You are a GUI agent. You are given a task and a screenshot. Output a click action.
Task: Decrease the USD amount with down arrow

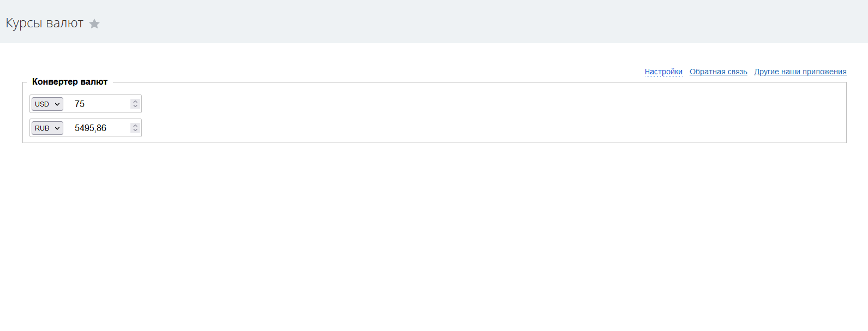coord(135,106)
